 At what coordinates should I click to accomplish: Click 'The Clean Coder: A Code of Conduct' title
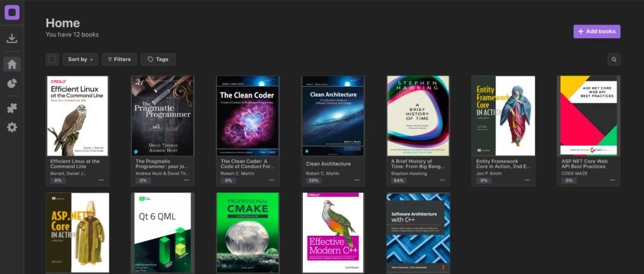click(x=247, y=164)
